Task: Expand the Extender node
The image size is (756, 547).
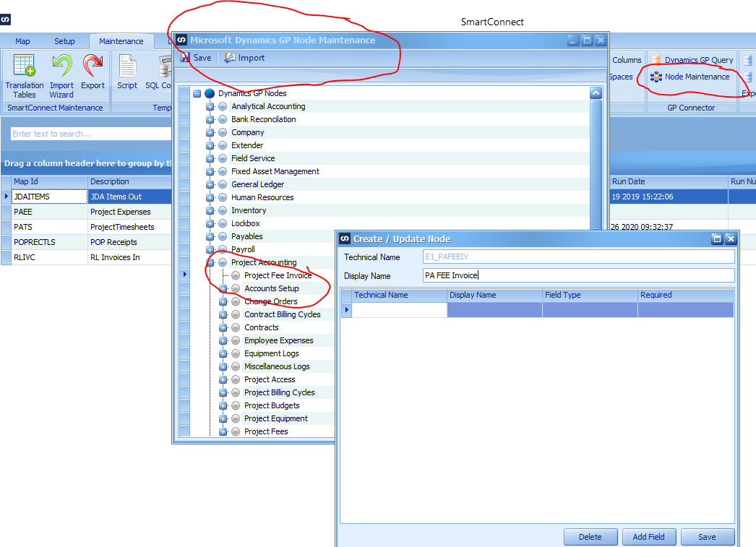Action: 210,145
